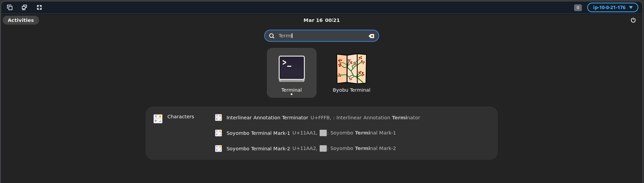Click the icon beside Soyombo Terminal Mark-1

tap(218, 133)
